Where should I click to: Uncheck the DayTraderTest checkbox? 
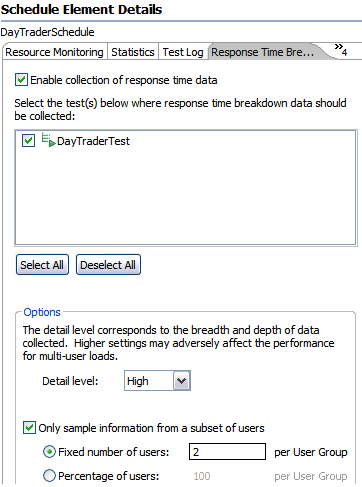(28, 140)
